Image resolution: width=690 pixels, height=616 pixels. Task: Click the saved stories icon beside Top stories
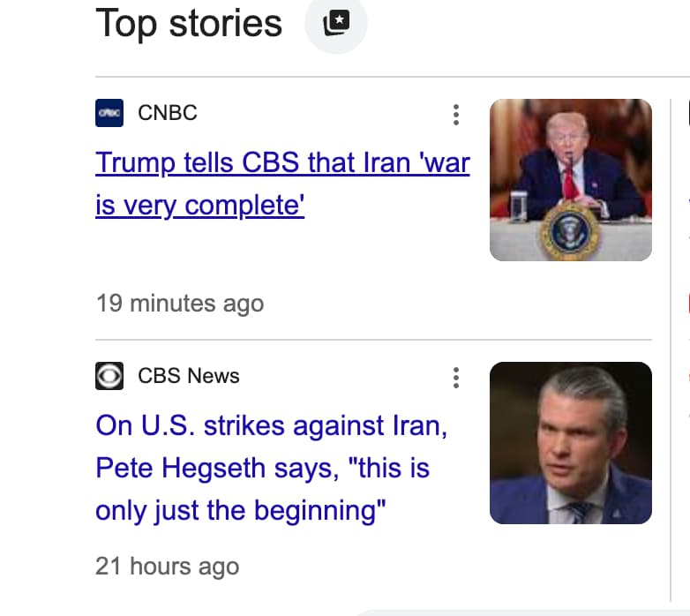335,24
